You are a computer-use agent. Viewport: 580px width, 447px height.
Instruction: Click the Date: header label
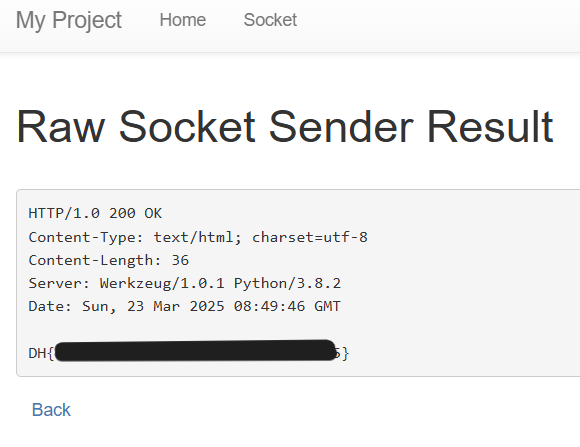click(50, 306)
